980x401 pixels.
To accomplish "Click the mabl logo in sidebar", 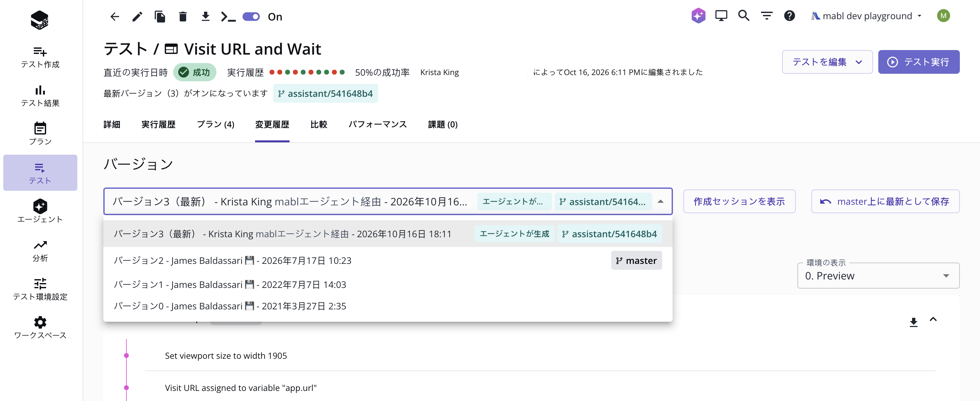I will coord(40,20).
